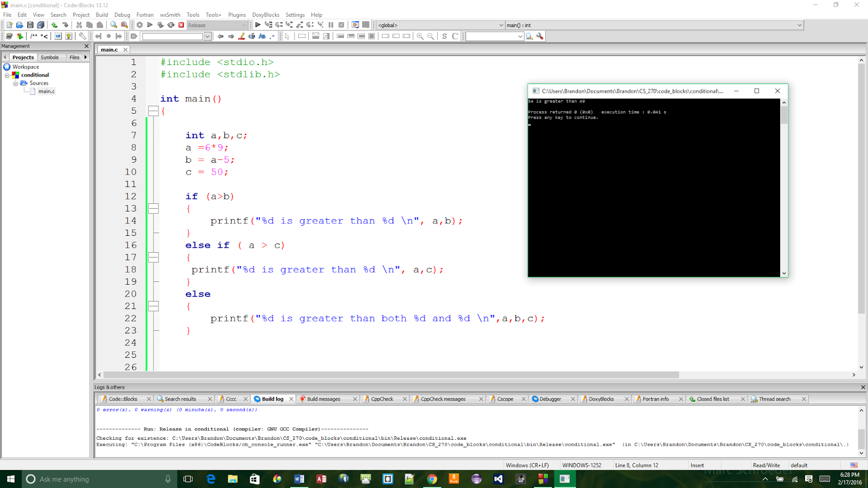This screenshot has width=868, height=488.
Task: Expand the <global> scope dropdown
Action: pyautogui.click(x=500, y=25)
